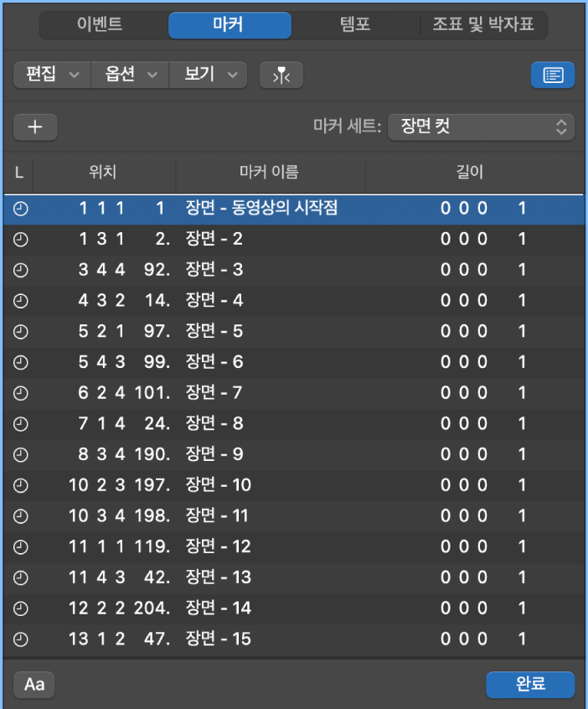Click lock icon of 장면 - 15 row
This screenshot has width=588, height=709.
click(x=21, y=639)
